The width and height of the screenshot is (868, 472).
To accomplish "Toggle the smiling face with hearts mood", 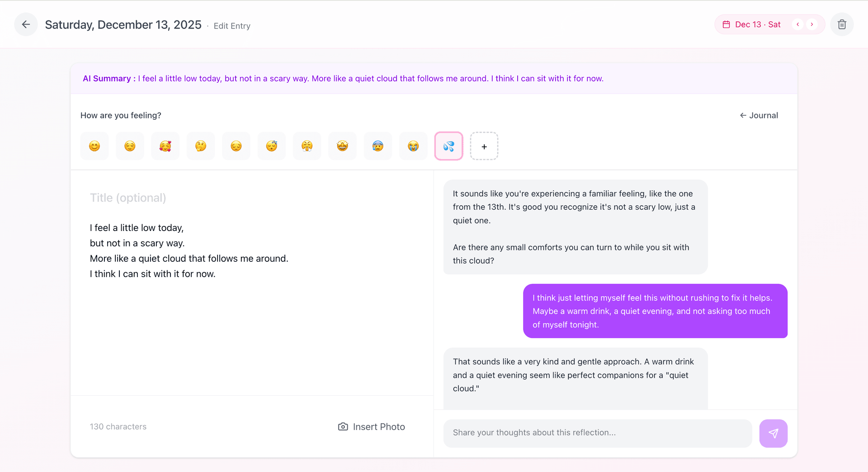I will click(x=165, y=146).
